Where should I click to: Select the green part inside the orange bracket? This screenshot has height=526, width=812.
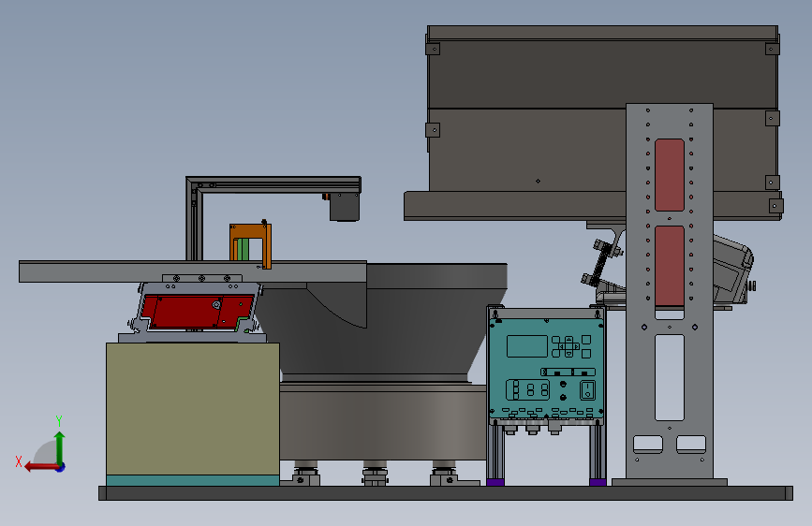click(243, 249)
